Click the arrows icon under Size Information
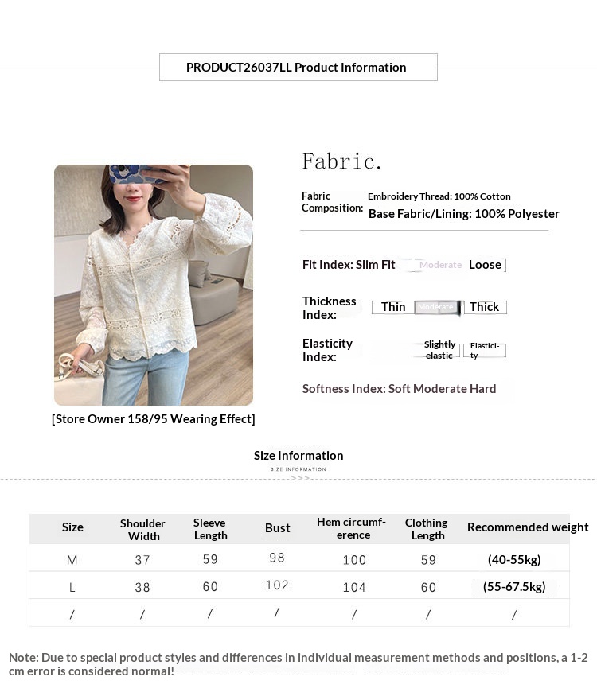Image resolution: width=597 pixels, height=700 pixels. tap(300, 479)
